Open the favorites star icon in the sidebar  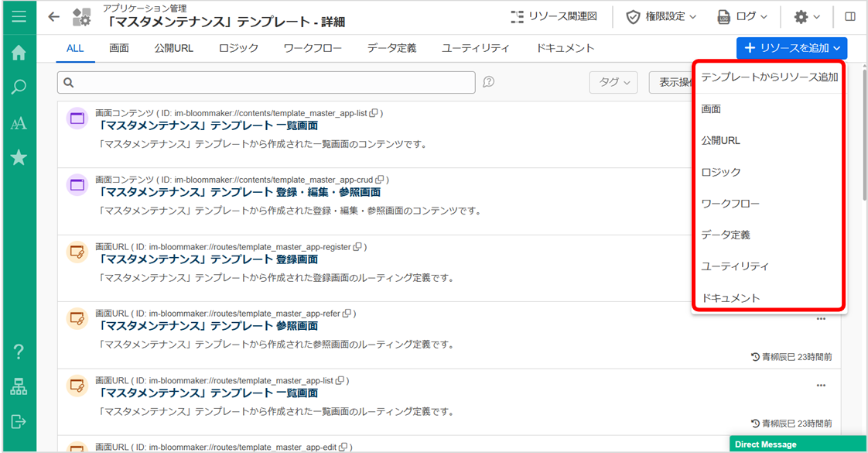click(x=19, y=158)
